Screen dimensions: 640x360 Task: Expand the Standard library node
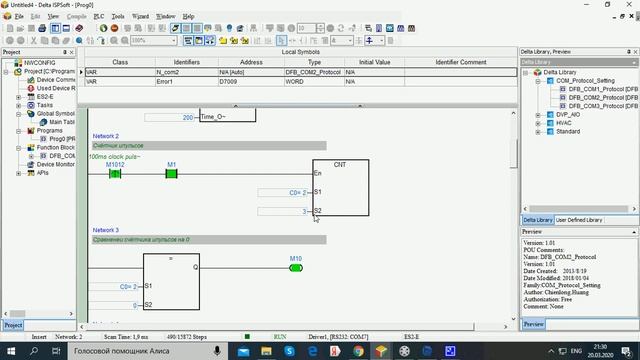click(538, 132)
